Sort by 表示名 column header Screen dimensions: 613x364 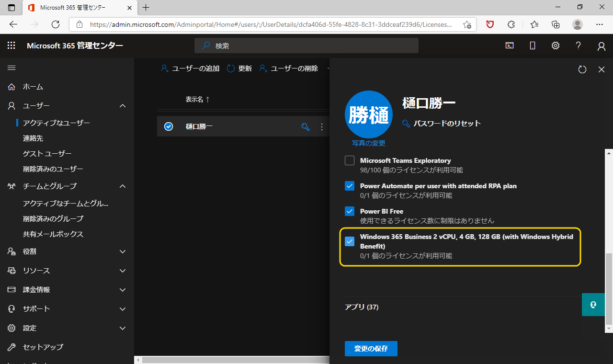198,100
